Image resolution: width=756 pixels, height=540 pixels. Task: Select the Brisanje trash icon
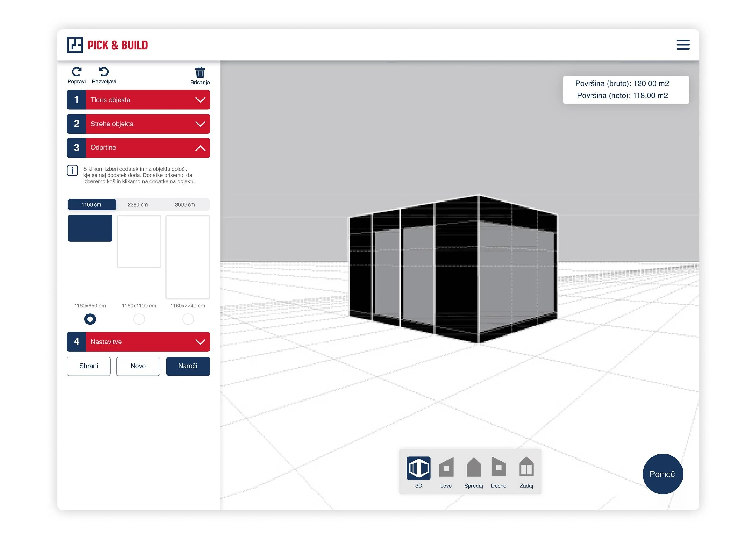tap(200, 72)
